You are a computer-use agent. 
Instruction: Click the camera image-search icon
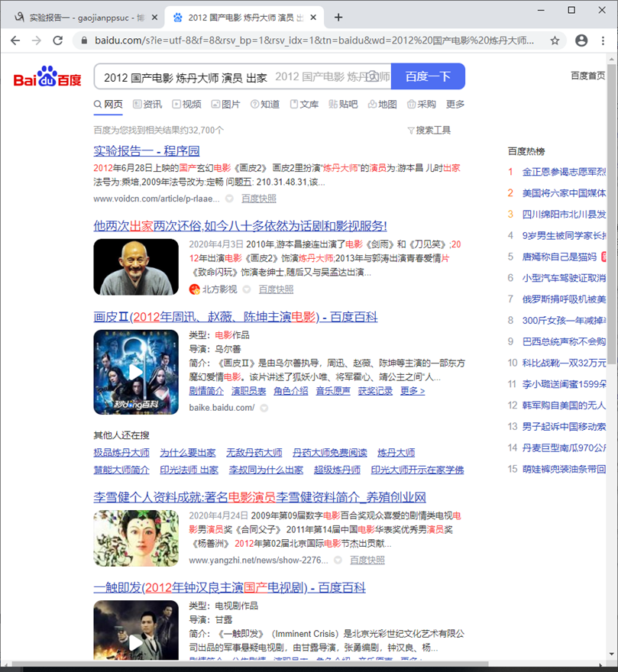[x=373, y=76]
